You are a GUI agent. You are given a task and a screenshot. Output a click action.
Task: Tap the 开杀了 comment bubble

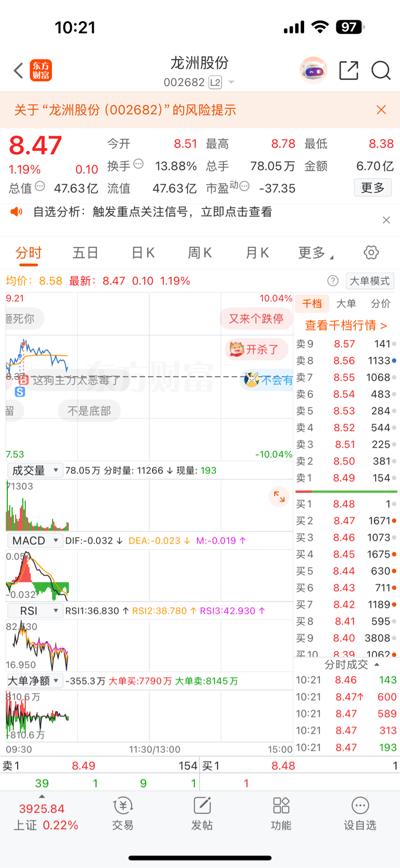point(256,349)
